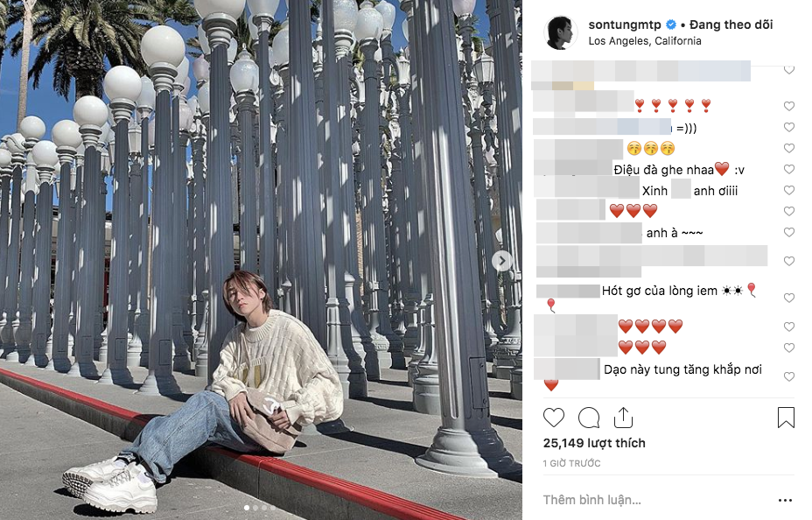812x520 pixels.
Task: Jump to the second carousel dot indicator
Action: click(x=255, y=508)
